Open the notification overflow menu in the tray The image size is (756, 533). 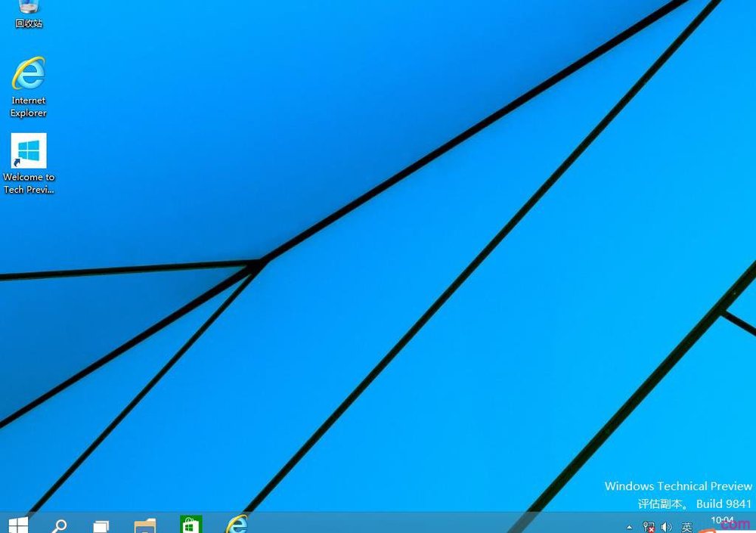(x=630, y=526)
